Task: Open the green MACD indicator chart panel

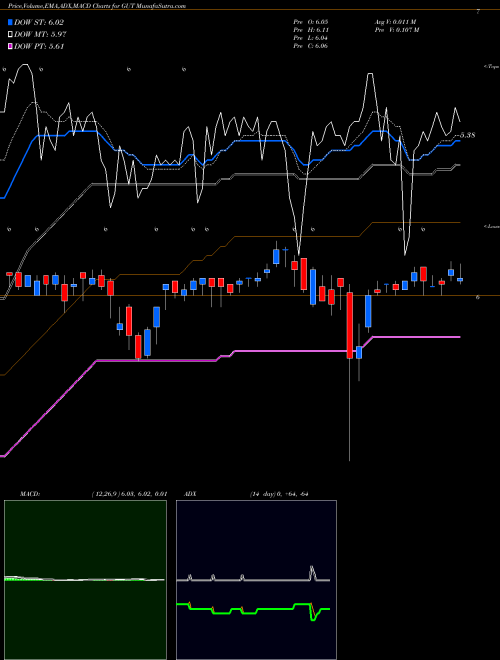Action: point(85,580)
